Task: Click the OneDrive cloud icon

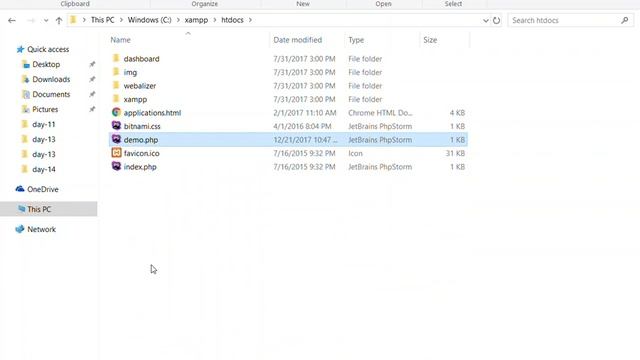Action: click(20, 189)
